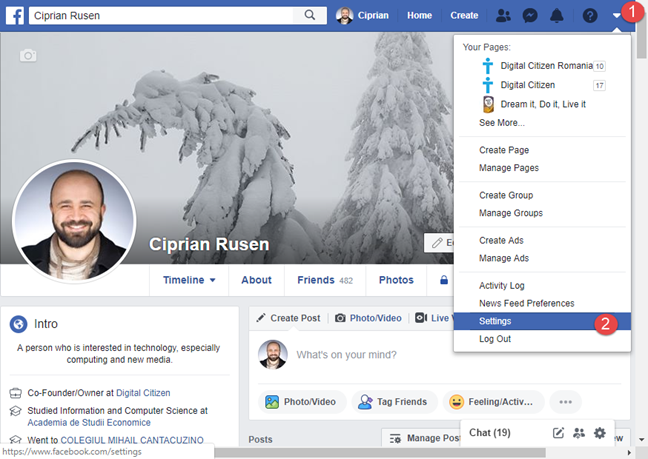Click the horizontal scrollbar thumb
Image resolution: width=648 pixels, height=459 pixels.
click(379, 453)
